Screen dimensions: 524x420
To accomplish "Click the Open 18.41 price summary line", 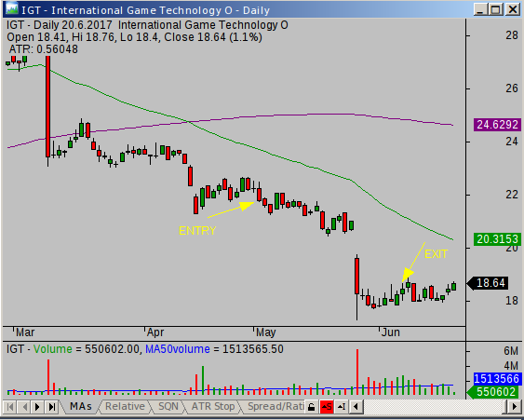I will point(134,37).
